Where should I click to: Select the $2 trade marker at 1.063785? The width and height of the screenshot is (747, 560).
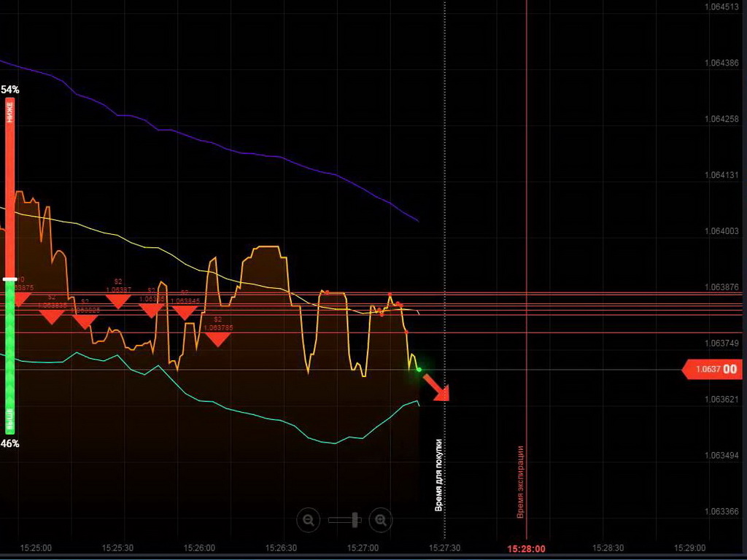[x=217, y=338]
